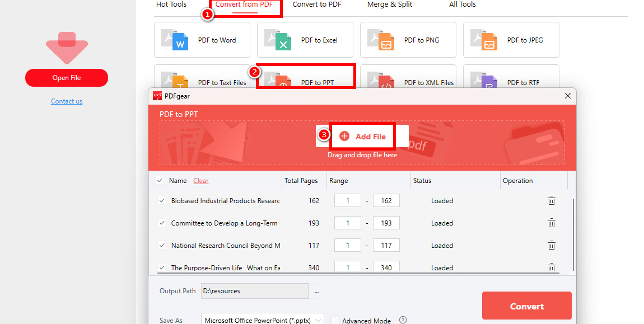Uncheck The Purpose-Driven Life file
644x324 pixels.
tap(162, 267)
